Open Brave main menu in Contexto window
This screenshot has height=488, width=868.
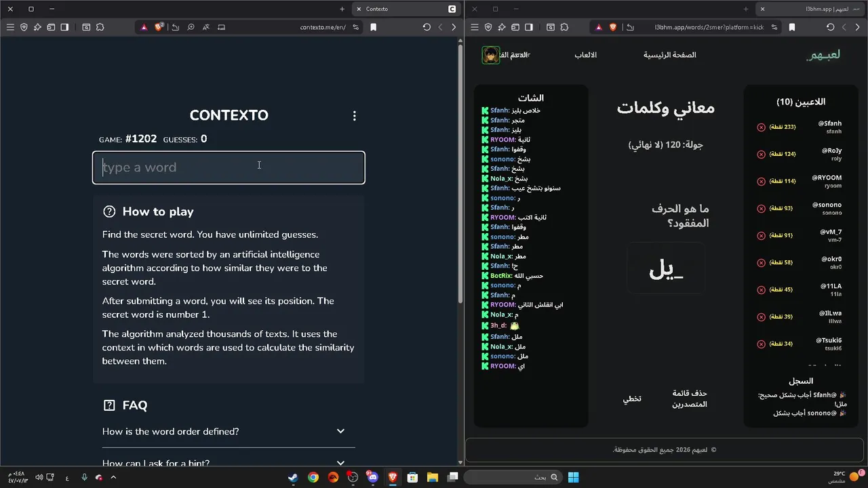[x=10, y=27]
